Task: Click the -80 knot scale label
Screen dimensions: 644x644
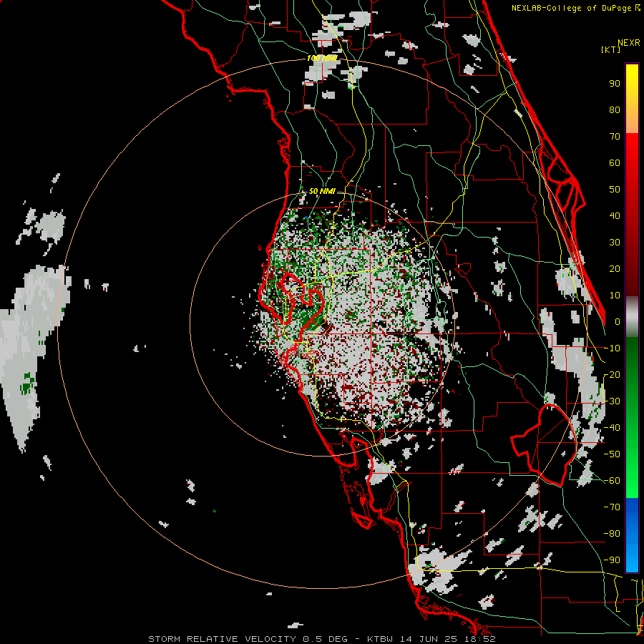Action: click(612, 534)
